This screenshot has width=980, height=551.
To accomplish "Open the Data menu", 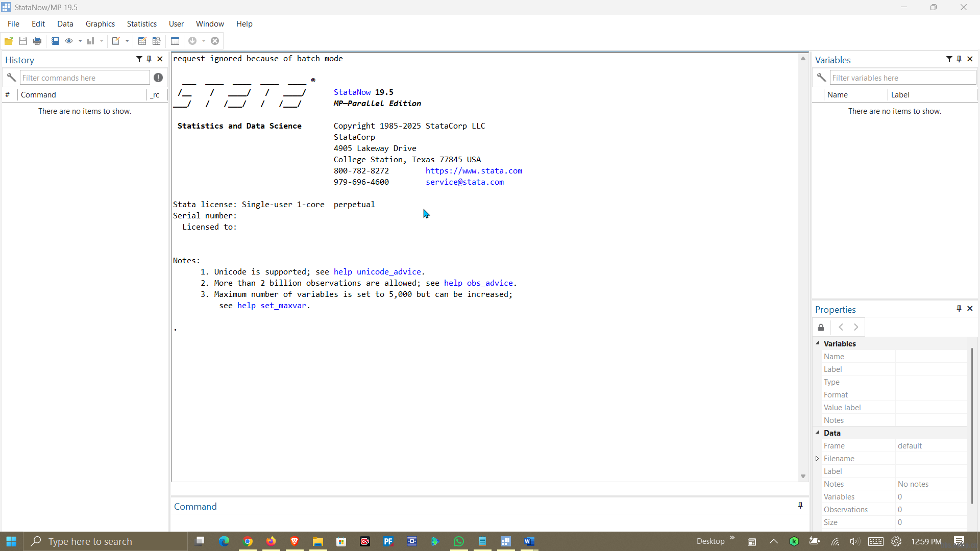I will pyautogui.click(x=65, y=24).
